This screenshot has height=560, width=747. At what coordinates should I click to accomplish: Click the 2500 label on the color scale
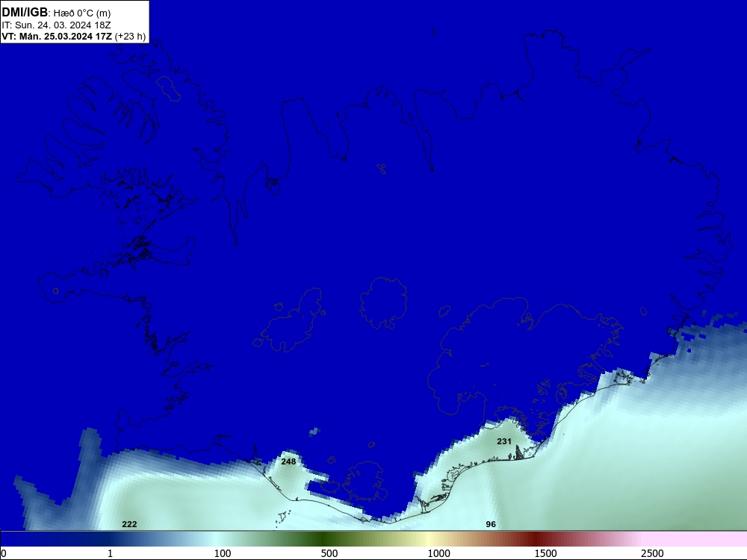(x=652, y=553)
